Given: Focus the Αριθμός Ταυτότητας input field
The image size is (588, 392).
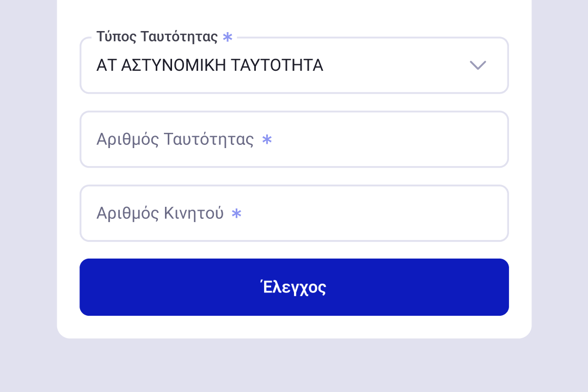Looking at the screenshot, I should point(294,139).
